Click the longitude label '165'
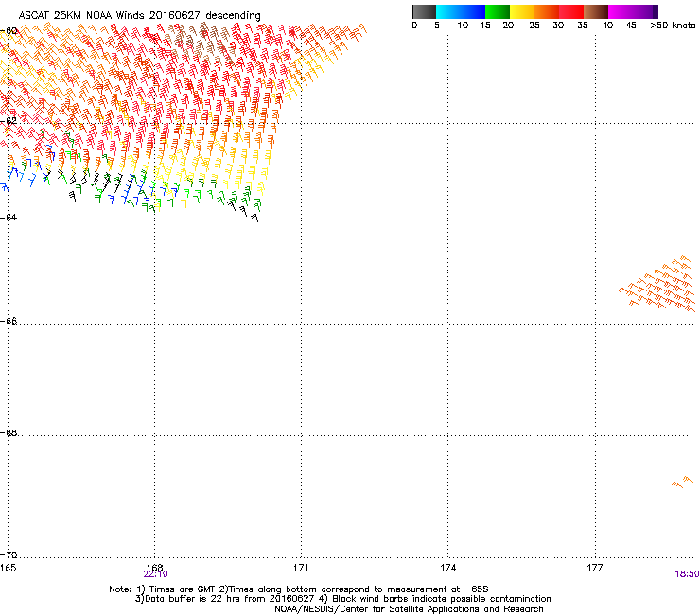700x615 pixels. [8, 568]
